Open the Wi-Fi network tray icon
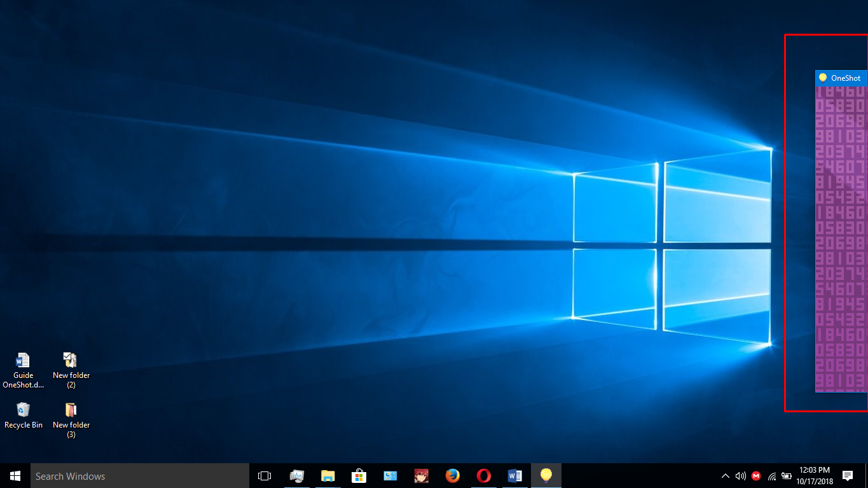The image size is (868, 488). tap(771, 476)
